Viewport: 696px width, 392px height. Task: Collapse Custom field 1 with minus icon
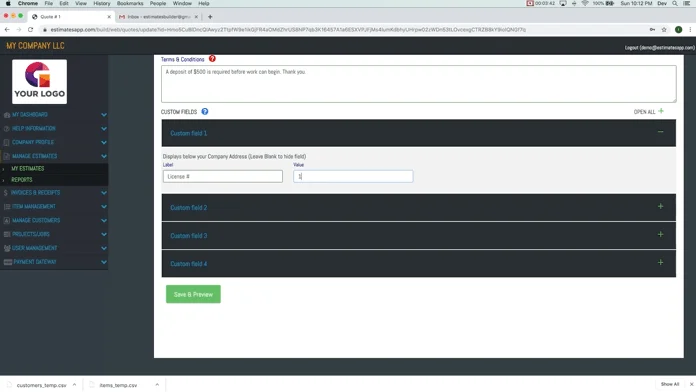coord(660,132)
